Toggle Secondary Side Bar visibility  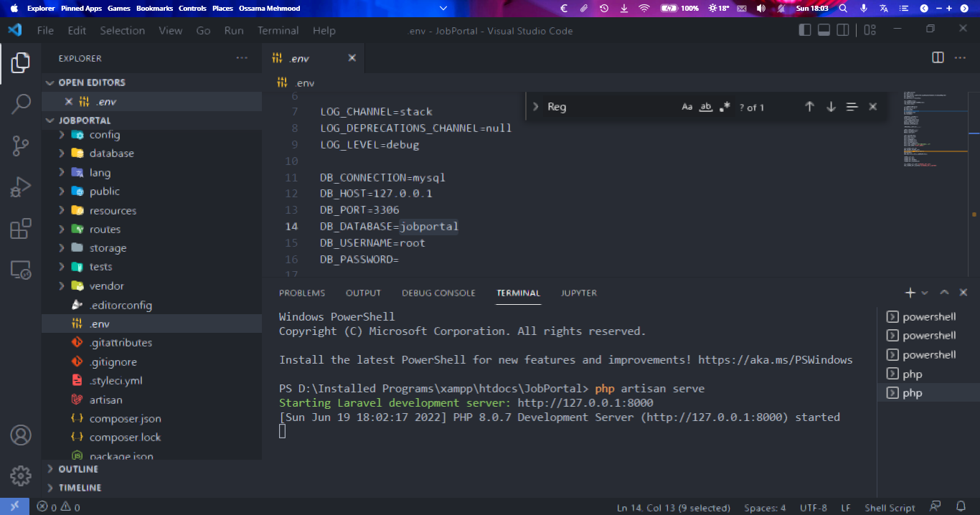(843, 29)
